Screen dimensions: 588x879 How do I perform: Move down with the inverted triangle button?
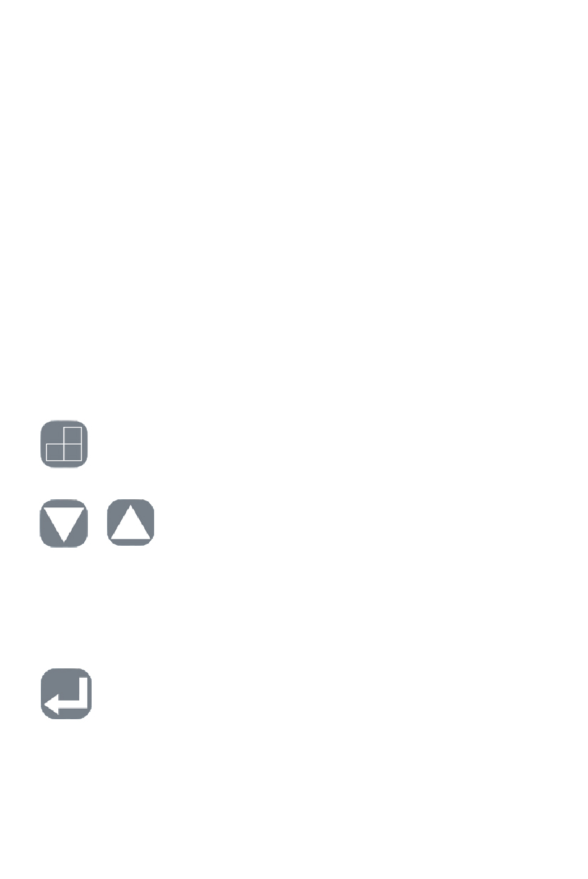coord(64,523)
